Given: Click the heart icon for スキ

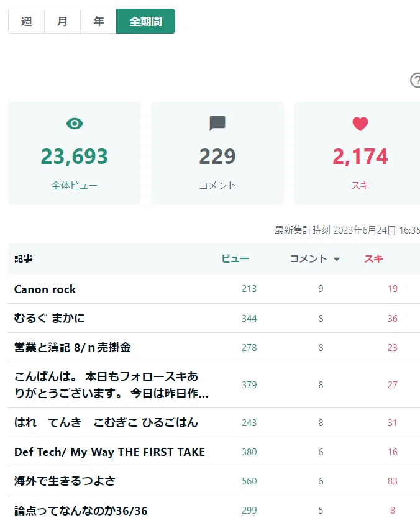Looking at the screenshot, I should [x=360, y=124].
